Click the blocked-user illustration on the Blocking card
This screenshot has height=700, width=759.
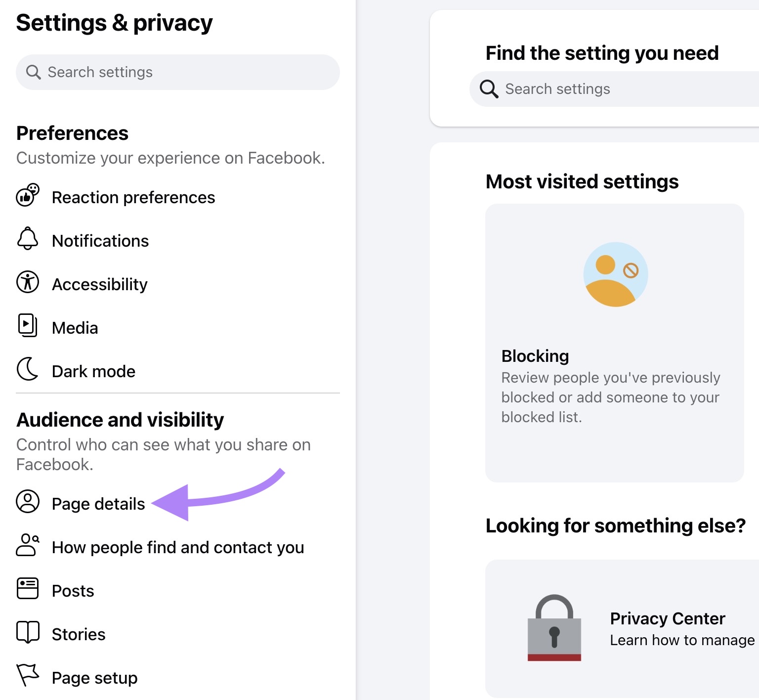pyautogui.click(x=615, y=275)
